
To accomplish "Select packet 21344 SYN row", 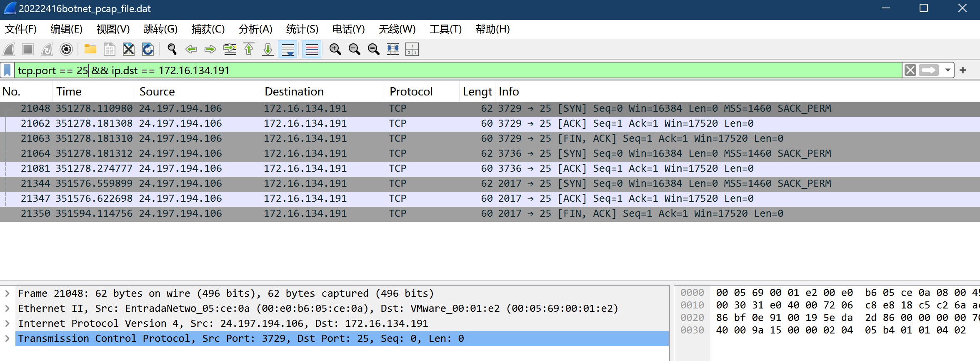I will (x=490, y=183).
